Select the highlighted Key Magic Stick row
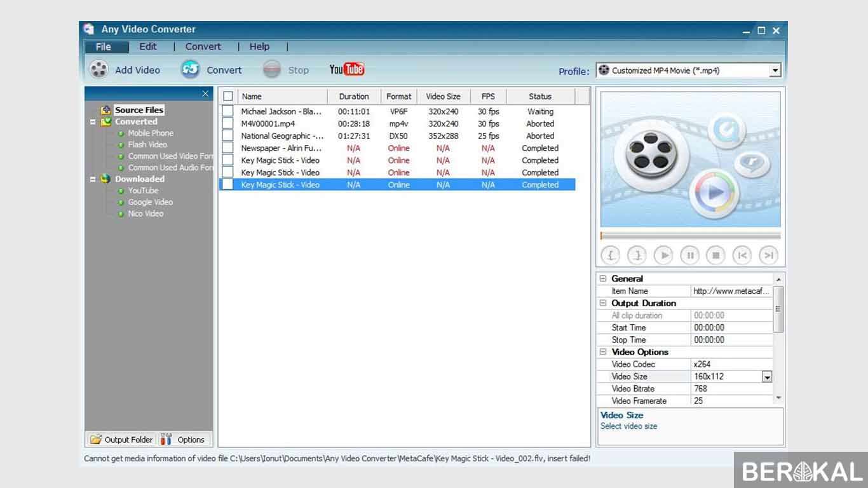Viewport: 868px width, 488px height. click(x=397, y=185)
